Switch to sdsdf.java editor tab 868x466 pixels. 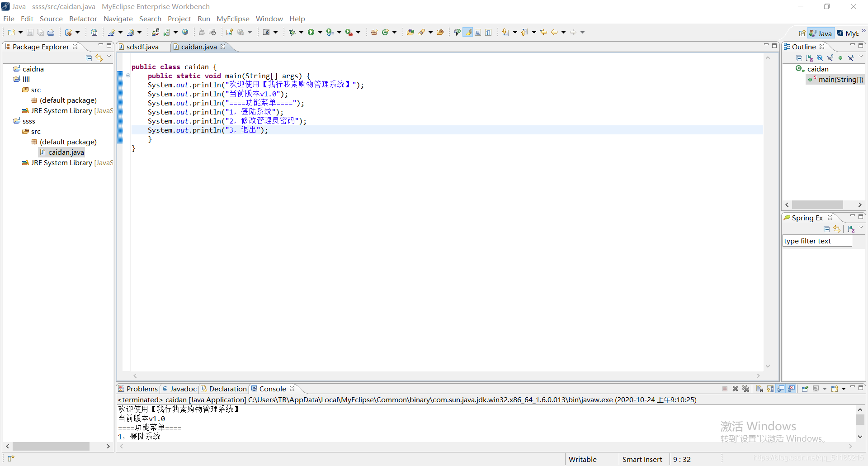point(142,47)
